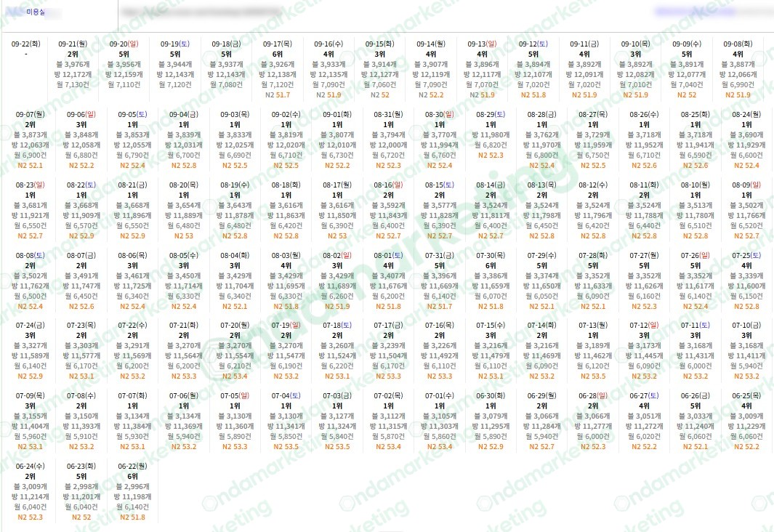Click the 방 12,159개 value
Viewport: 774px width, 532px height.
tap(124, 75)
